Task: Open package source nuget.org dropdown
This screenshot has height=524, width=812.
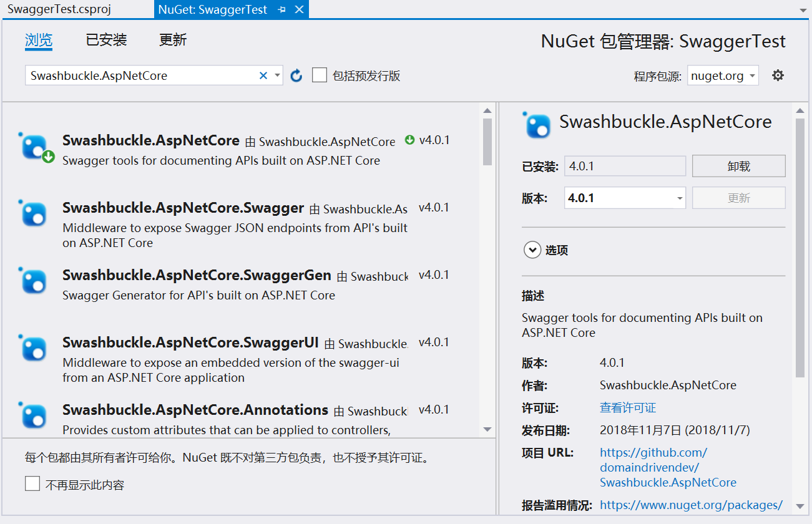Action: 723,75
